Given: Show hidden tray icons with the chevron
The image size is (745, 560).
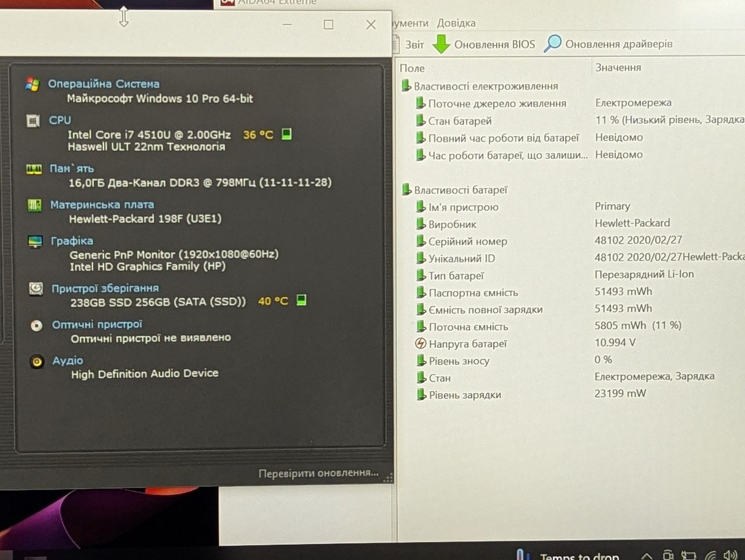Looking at the screenshot, I should point(647,556).
